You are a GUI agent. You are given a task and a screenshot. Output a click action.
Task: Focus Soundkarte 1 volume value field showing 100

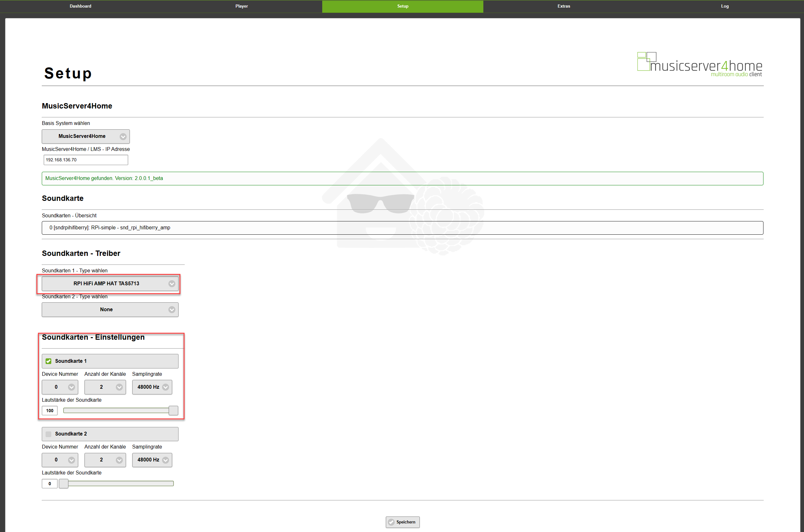pos(50,411)
